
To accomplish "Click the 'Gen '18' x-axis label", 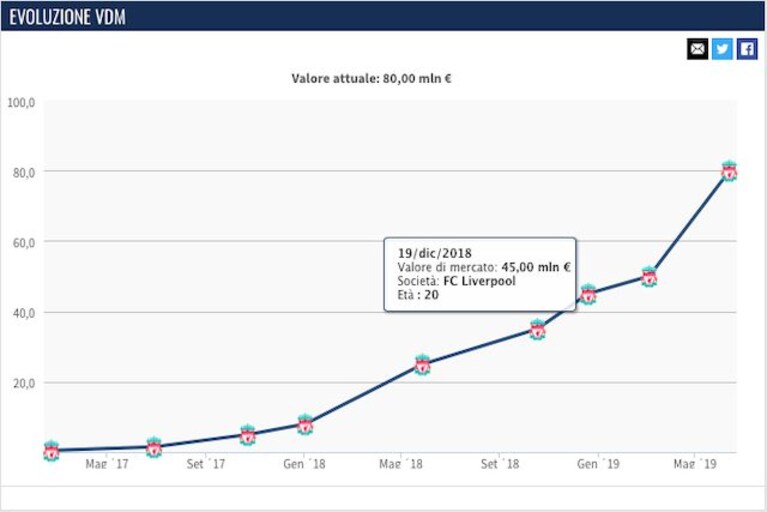I will click(x=304, y=464).
